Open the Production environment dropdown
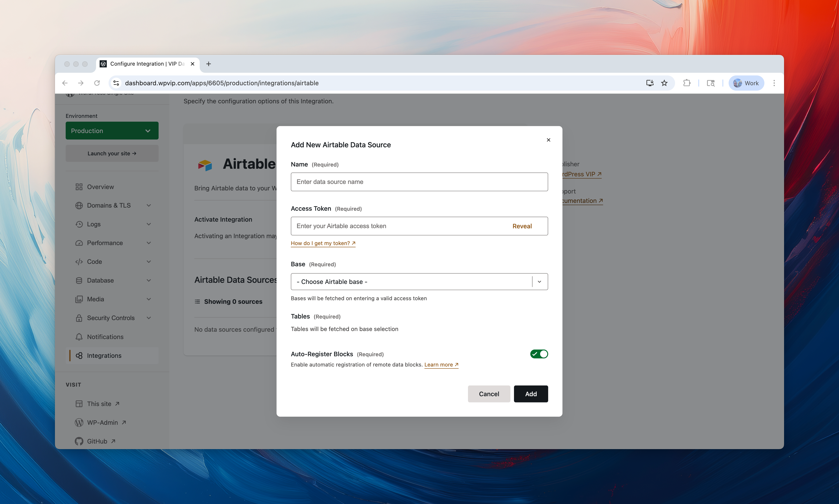 [112, 131]
